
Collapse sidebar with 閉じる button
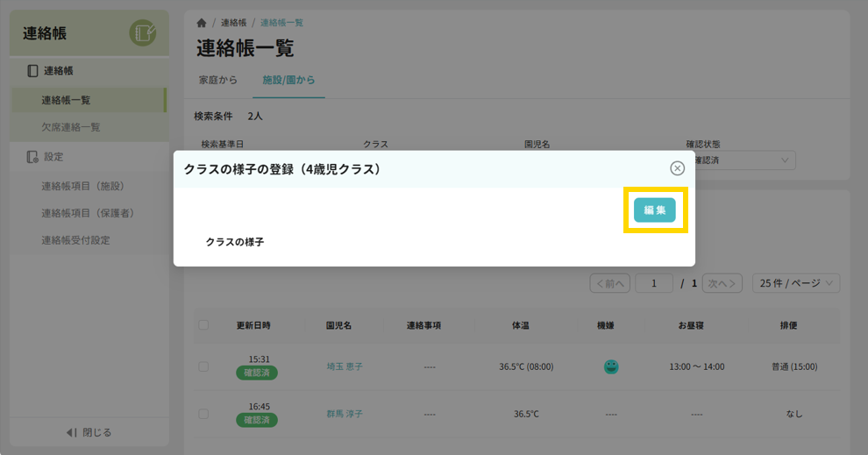click(89, 432)
